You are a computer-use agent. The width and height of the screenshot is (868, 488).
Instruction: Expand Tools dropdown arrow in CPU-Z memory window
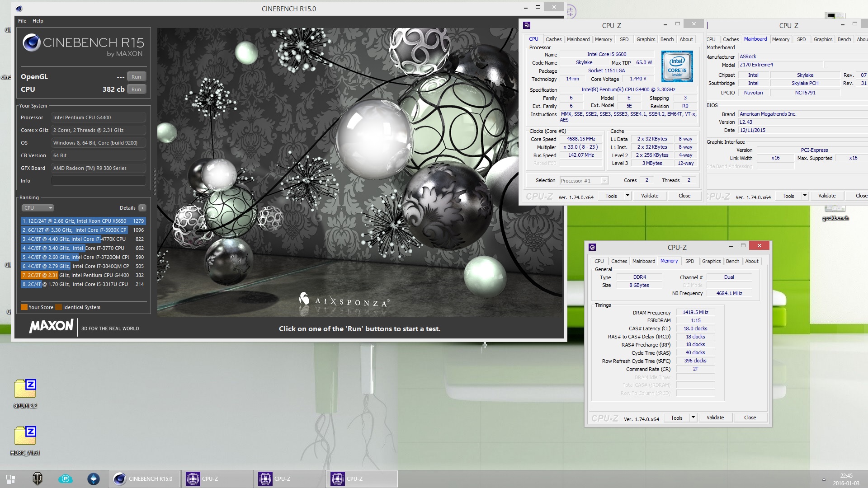693,418
